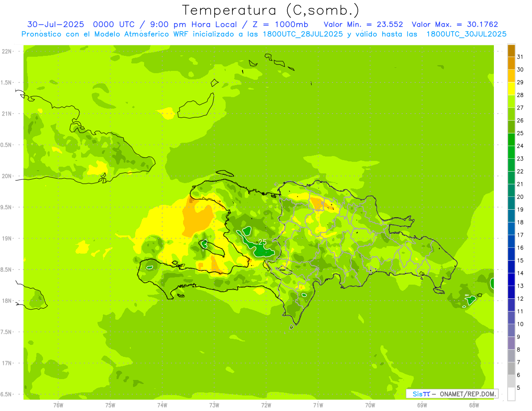The image size is (532, 411).
Task: Click the '70W' longitude axis label
Action: (370, 405)
